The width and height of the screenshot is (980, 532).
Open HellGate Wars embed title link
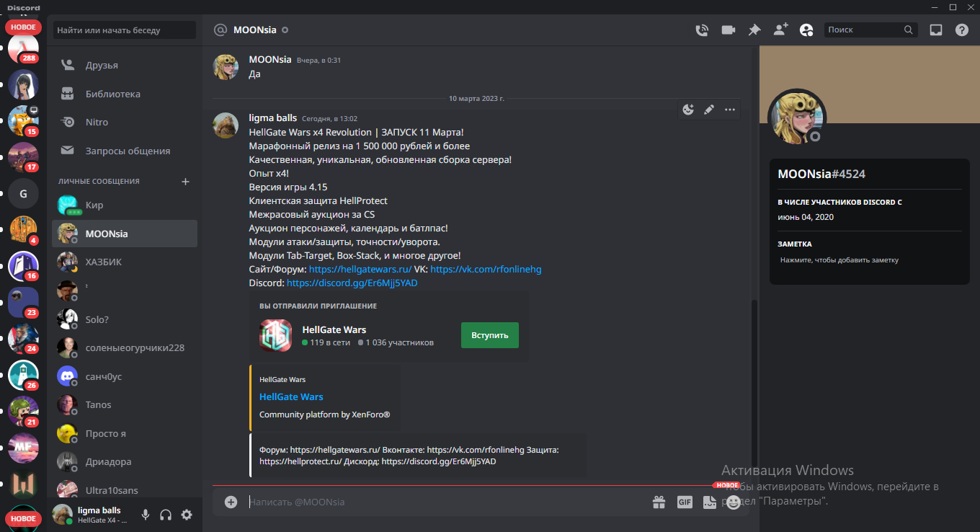click(291, 396)
